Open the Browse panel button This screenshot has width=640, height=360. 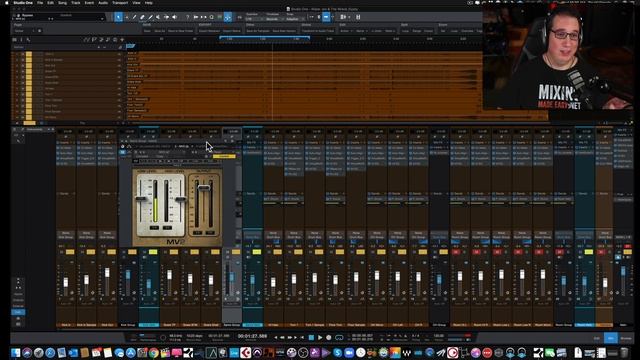point(626,338)
